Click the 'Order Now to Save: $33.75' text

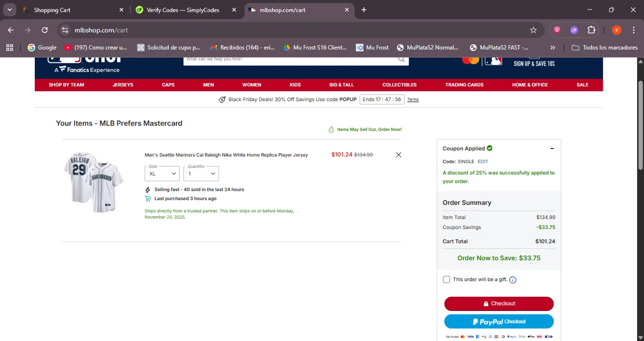[499, 258]
